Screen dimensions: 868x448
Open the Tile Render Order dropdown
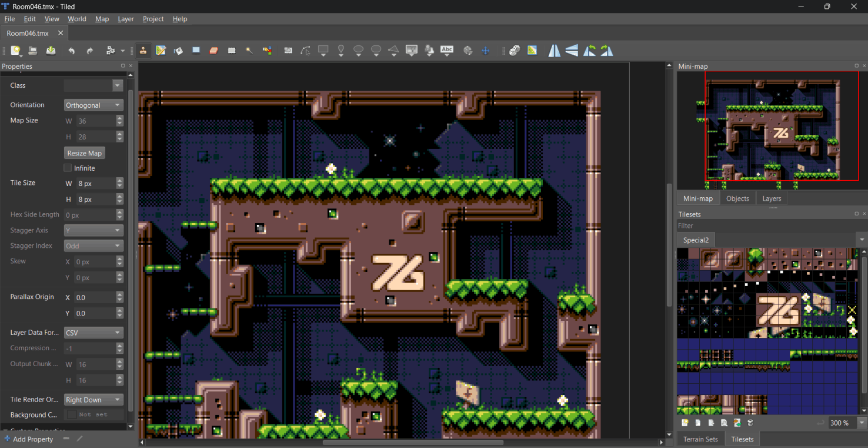click(94, 400)
